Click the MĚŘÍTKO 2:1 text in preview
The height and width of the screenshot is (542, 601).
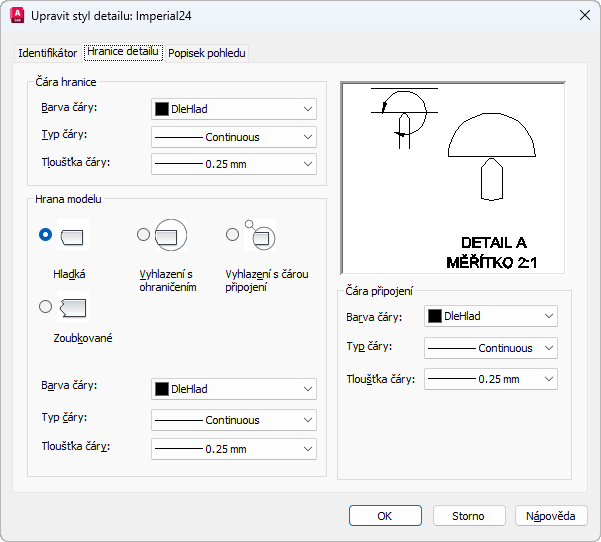492,263
